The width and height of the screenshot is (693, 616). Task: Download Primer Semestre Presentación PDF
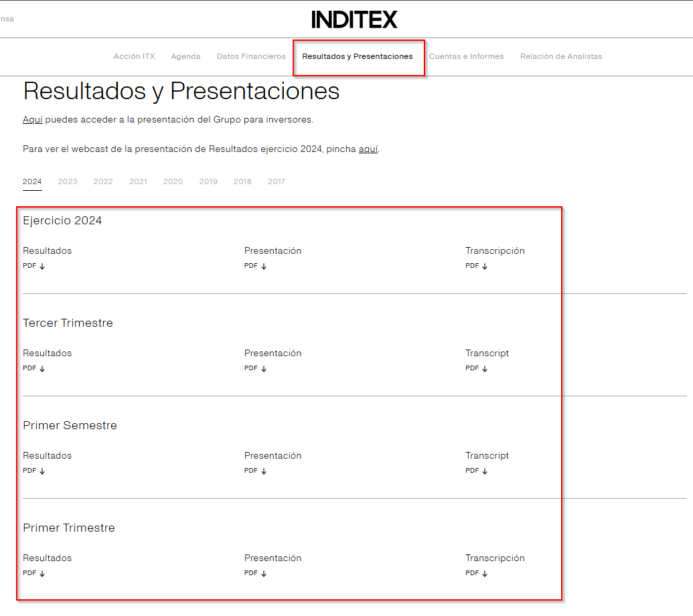click(x=255, y=471)
